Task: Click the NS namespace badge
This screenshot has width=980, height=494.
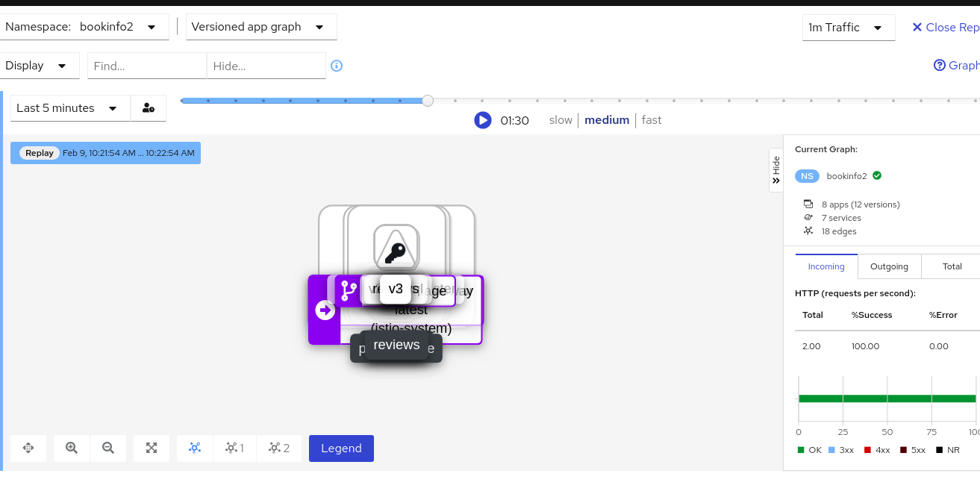Action: point(807,176)
